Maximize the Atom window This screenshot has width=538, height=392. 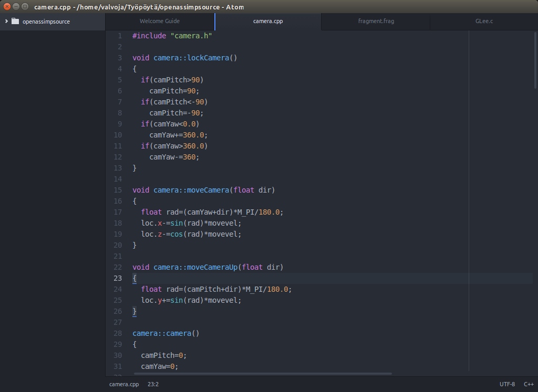[x=25, y=7]
